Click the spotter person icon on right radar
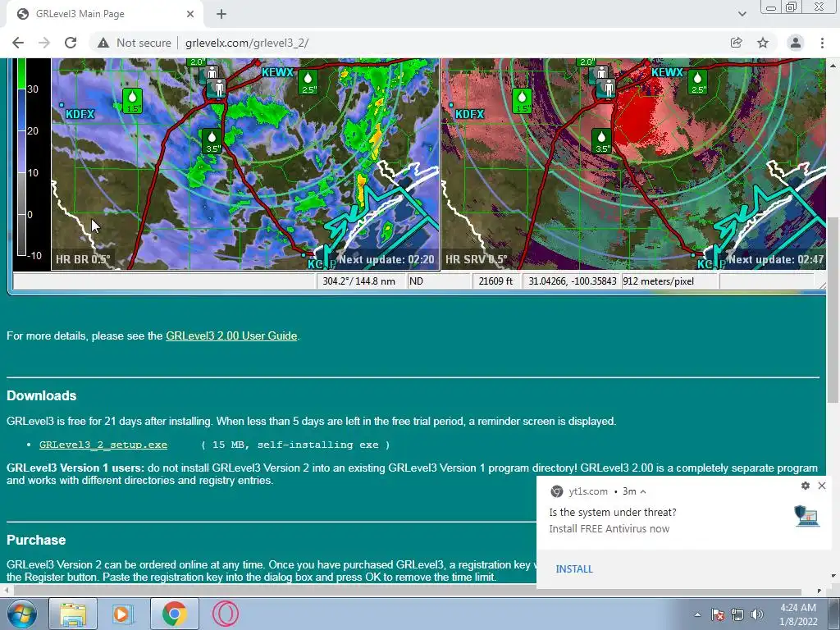The image size is (840, 630). click(608, 87)
